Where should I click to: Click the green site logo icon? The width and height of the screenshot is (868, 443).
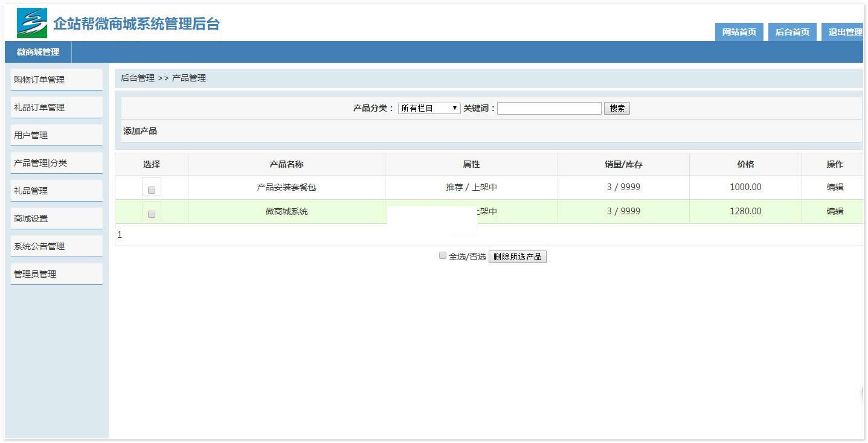(x=32, y=23)
